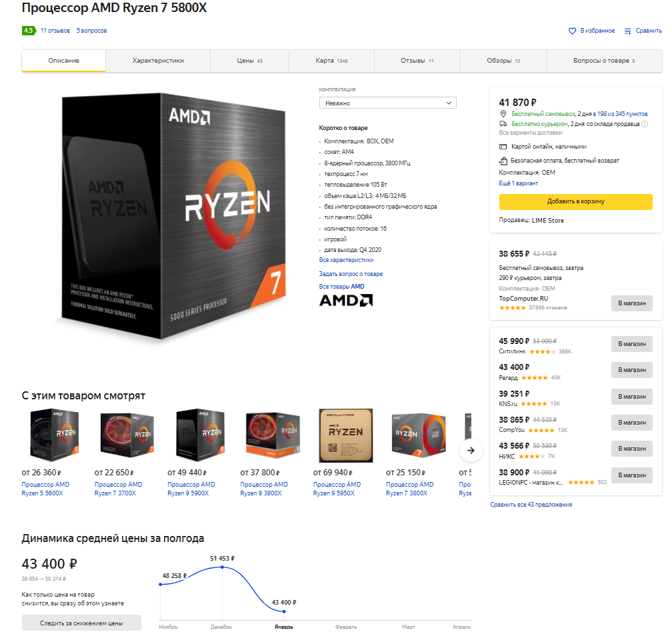The height and width of the screenshot is (636, 672).
Task: Expand the 'Ещё 1 вариант' link
Action: [518, 183]
